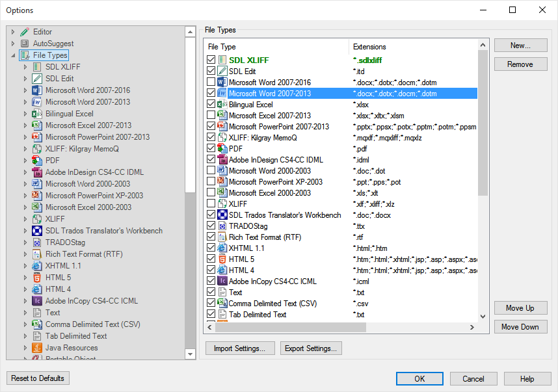The width and height of the screenshot is (558, 392).
Task: Expand Microsoft Word 2007-2013 tree node
Action: click(25, 102)
